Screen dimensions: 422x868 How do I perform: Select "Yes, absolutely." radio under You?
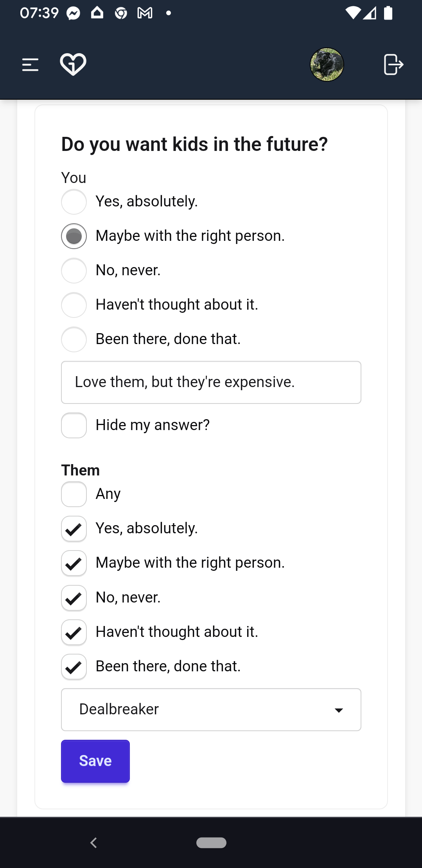(x=74, y=202)
